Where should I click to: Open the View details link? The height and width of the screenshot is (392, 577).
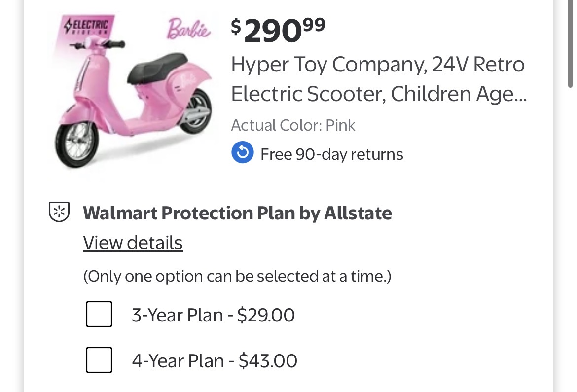[x=133, y=243]
